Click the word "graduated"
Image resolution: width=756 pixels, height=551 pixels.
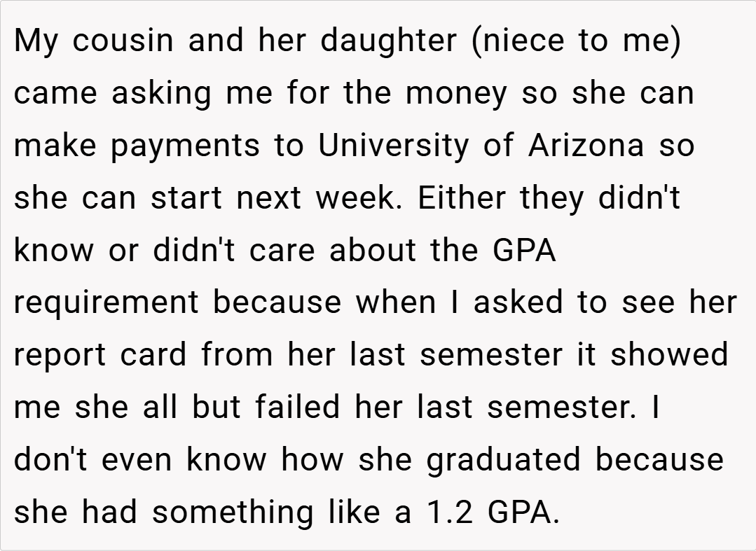point(504,461)
